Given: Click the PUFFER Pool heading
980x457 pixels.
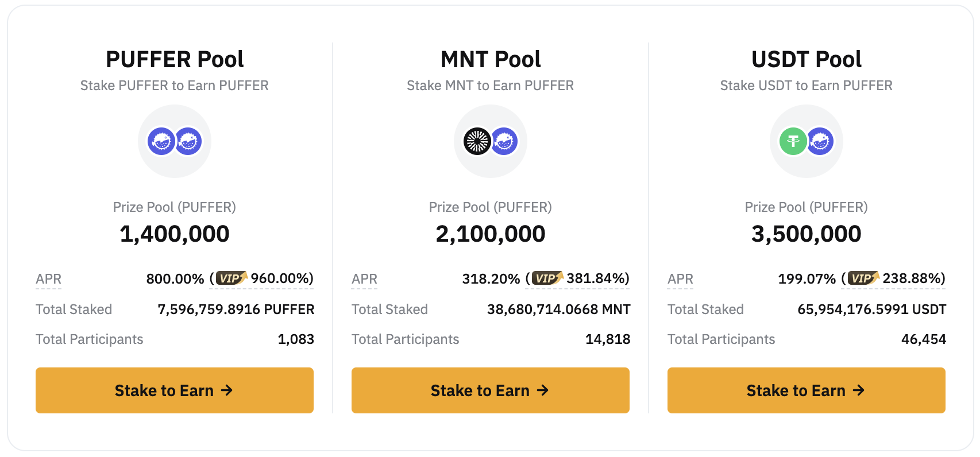Looking at the screenshot, I should [175, 59].
